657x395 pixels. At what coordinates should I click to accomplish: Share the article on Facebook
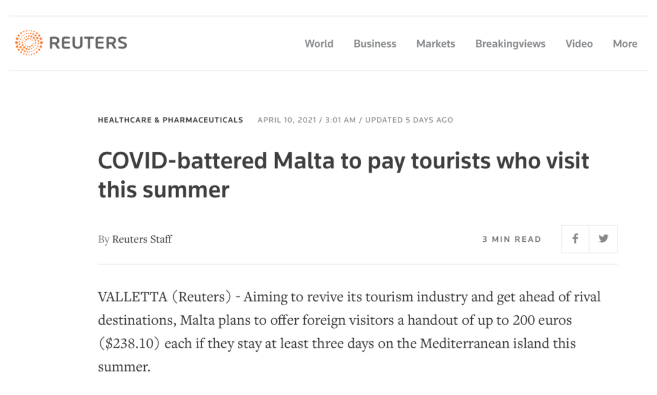coord(575,239)
